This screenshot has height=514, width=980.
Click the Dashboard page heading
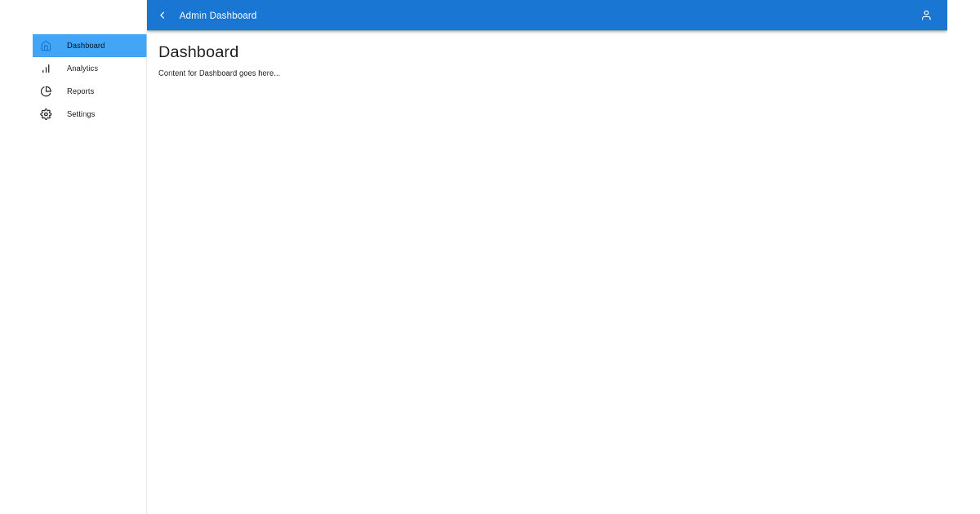click(x=198, y=51)
